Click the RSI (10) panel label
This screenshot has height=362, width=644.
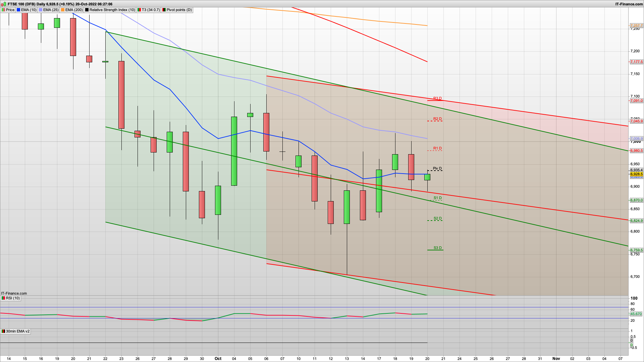11,298
